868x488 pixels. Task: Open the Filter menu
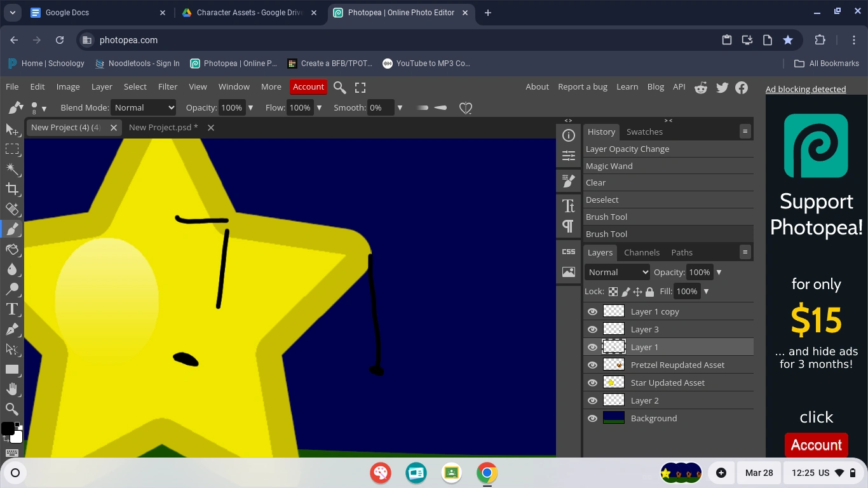coord(168,86)
